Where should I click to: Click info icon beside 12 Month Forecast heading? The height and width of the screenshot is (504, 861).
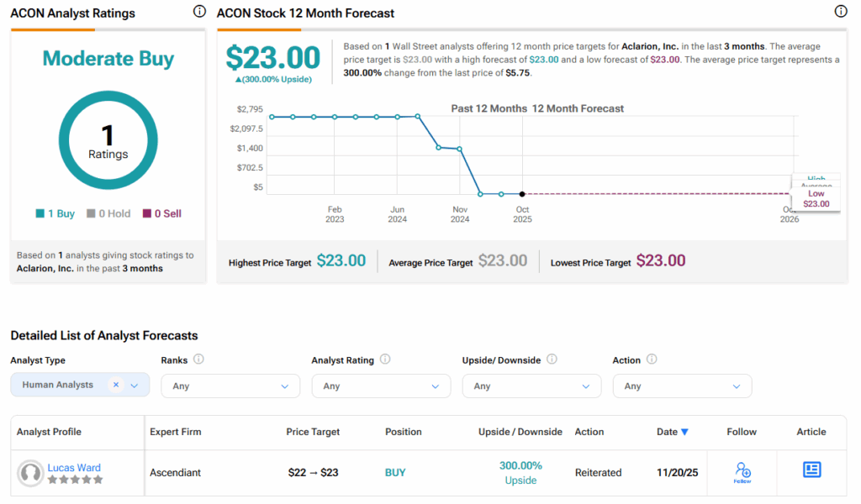coord(841,12)
